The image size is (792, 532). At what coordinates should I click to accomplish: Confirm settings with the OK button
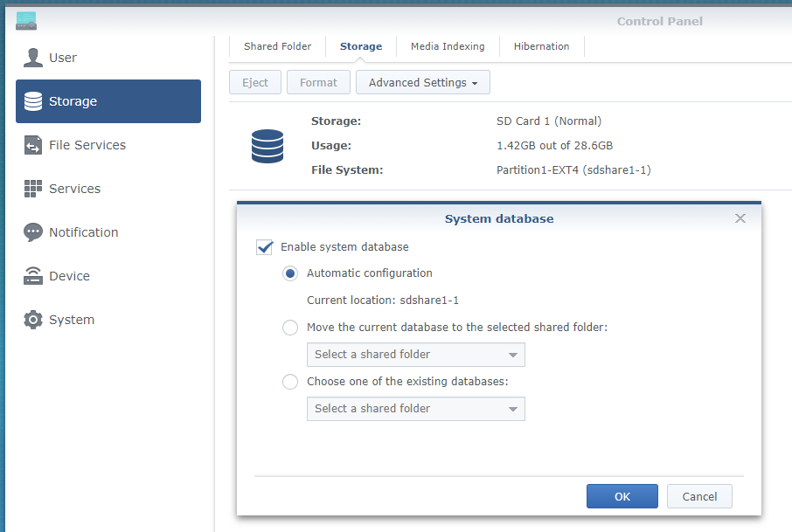click(x=622, y=495)
